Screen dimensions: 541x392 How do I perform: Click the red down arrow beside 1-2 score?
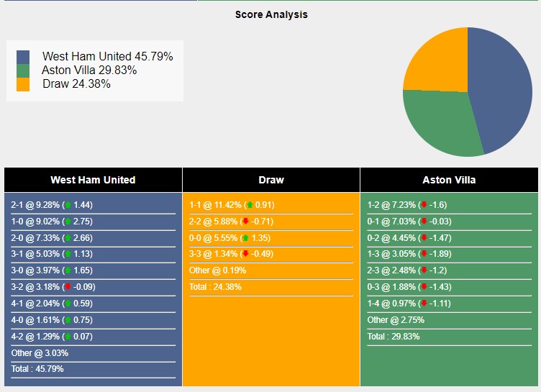click(424, 205)
